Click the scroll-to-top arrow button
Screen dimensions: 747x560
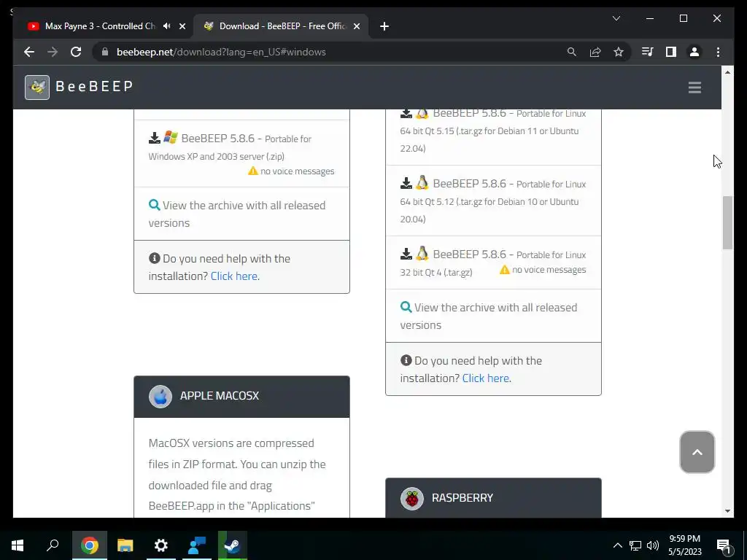(697, 452)
